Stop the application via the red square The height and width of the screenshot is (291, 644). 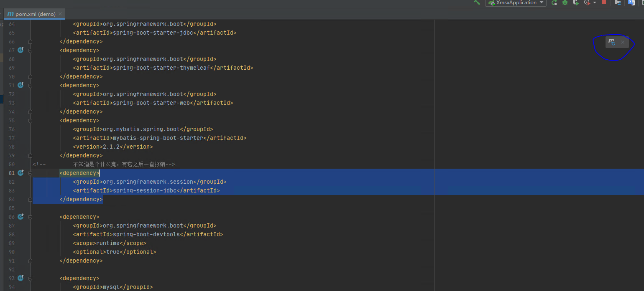[x=604, y=3]
